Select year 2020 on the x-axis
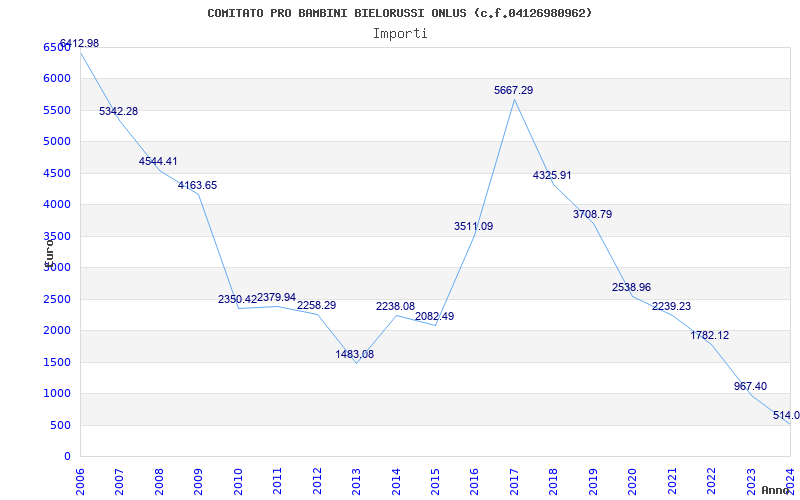 pyautogui.click(x=633, y=481)
